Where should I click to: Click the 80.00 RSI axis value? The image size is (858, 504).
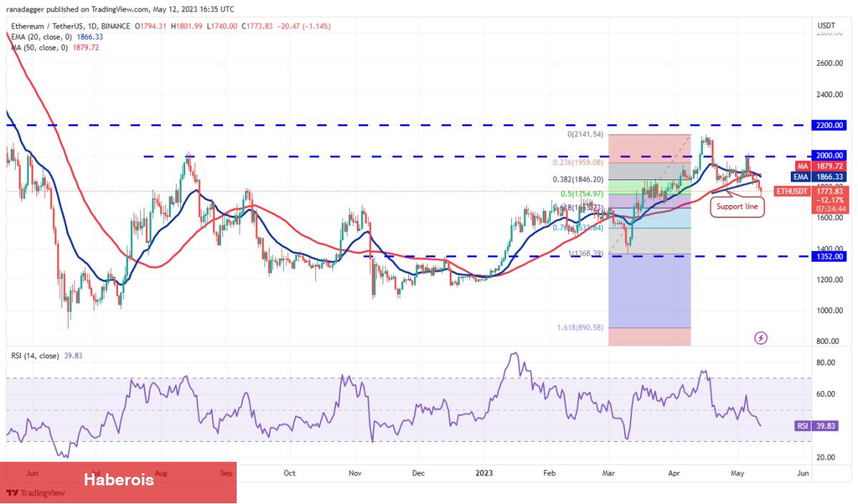[x=827, y=363]
